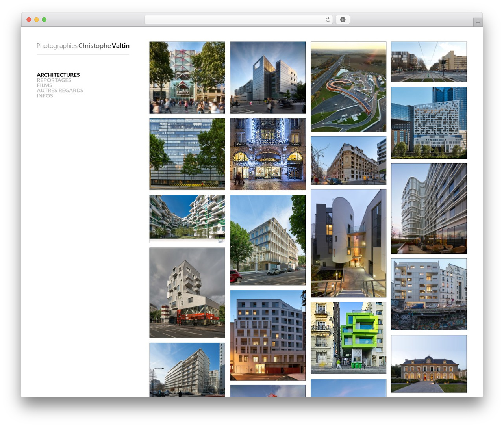This screenshot has height=427, width=504.
Task: Open a new tab with plus button
Action: coord(478,22)
